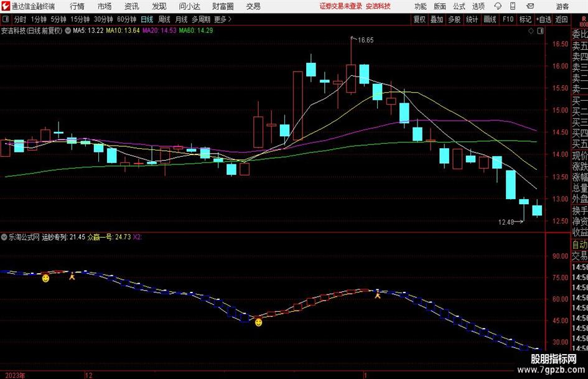This screenshot has width=588, height=379.
Task: Open F10 company info
Action: point(508,19)
